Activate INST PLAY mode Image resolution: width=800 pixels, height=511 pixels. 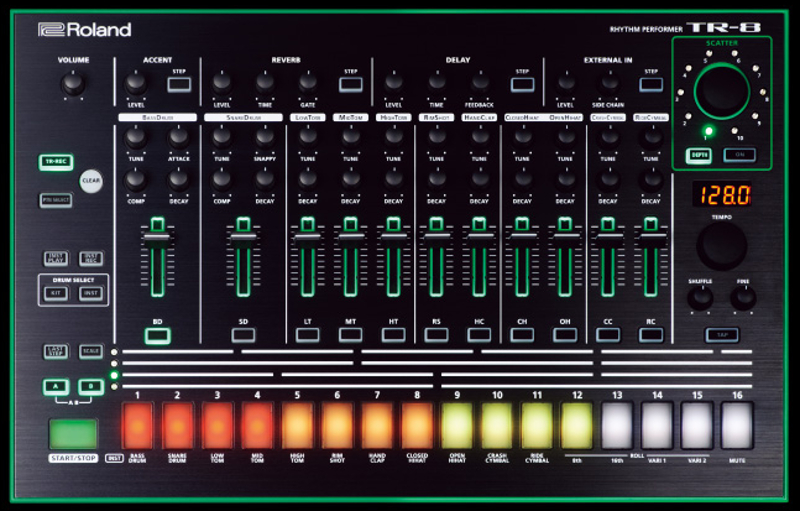click(x=56, y=258)
